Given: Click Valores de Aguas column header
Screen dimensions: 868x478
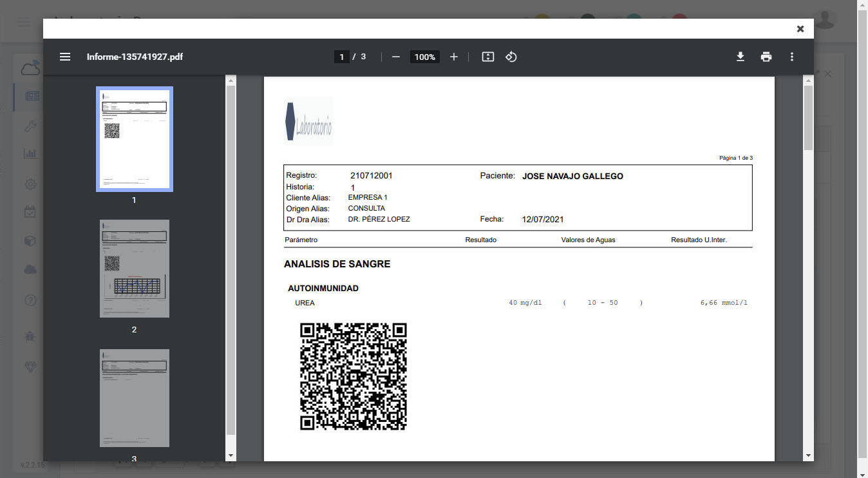Looking at the screenshot, I should (588, 240).
